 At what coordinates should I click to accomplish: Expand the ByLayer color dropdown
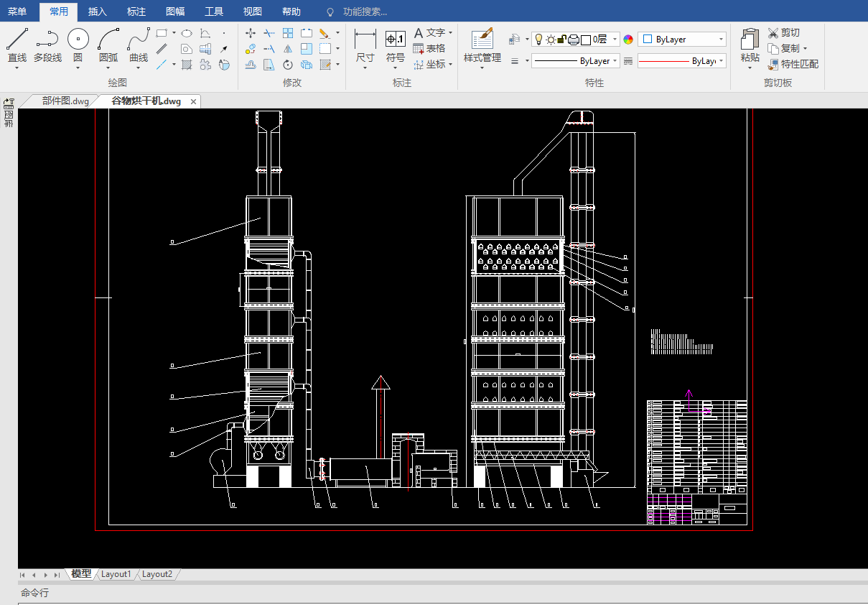point(721,40)
